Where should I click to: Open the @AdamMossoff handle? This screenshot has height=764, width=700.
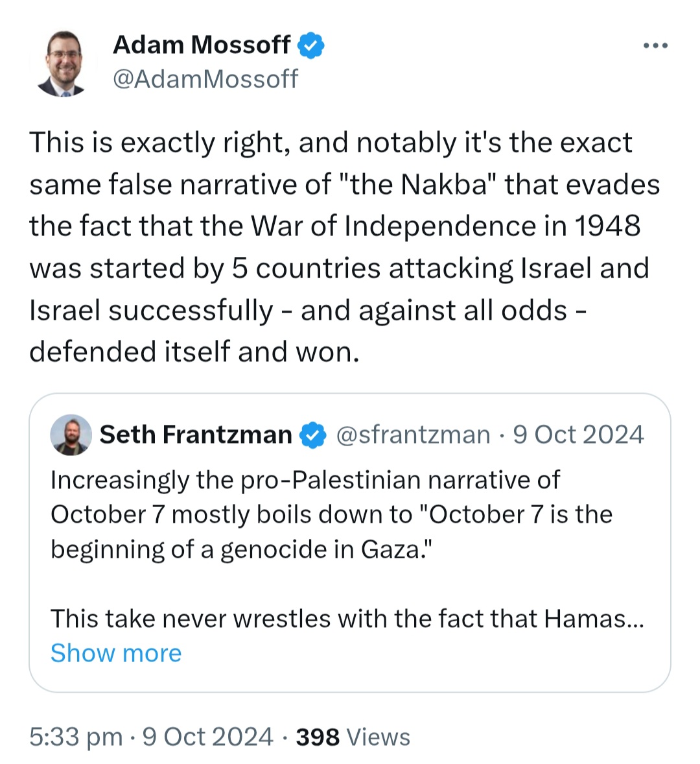[x=205, y=78]
